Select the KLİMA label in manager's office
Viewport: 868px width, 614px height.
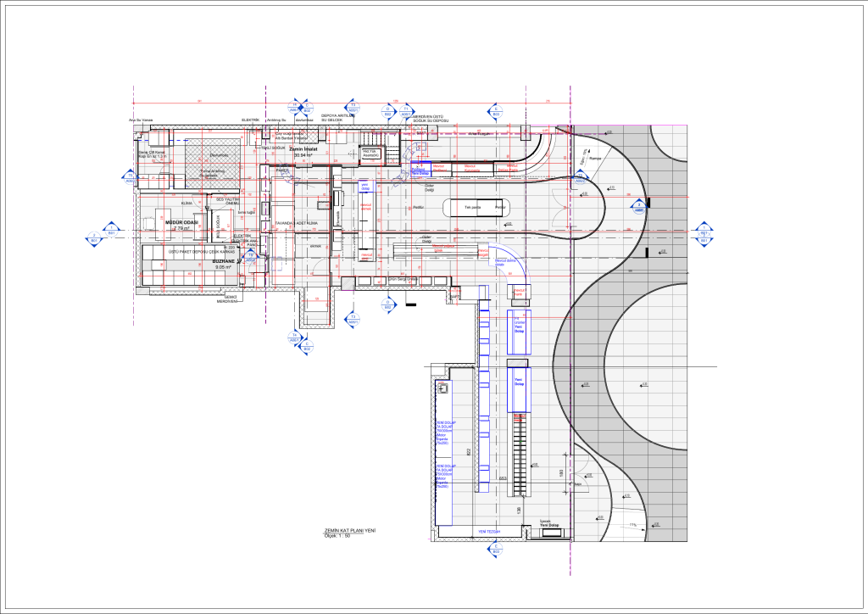coord(187,204)
